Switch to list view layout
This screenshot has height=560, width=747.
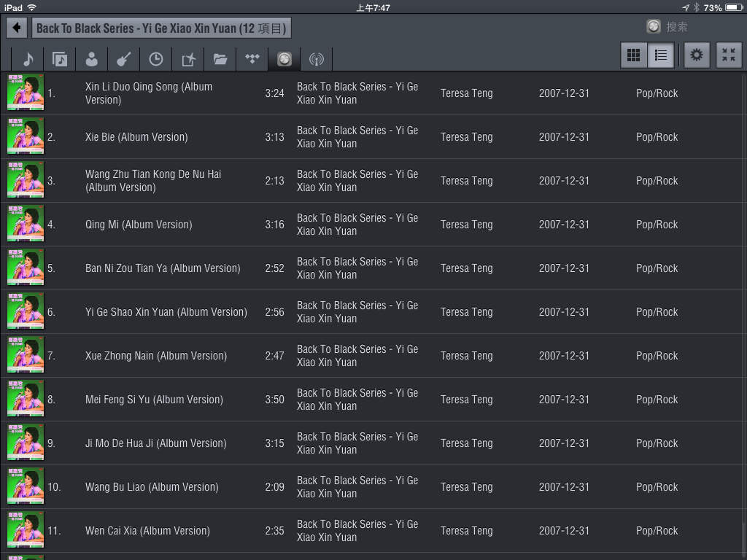pos(661,55)
